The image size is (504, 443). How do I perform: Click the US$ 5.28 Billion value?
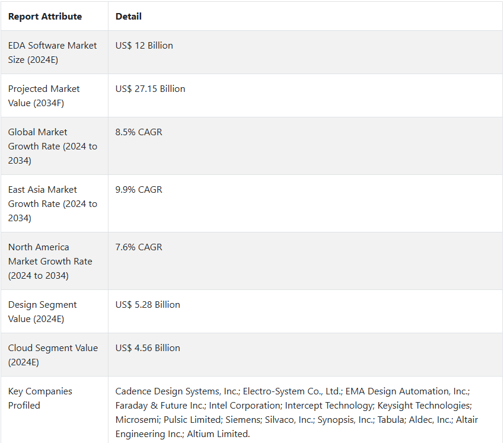tap(148, 305)
